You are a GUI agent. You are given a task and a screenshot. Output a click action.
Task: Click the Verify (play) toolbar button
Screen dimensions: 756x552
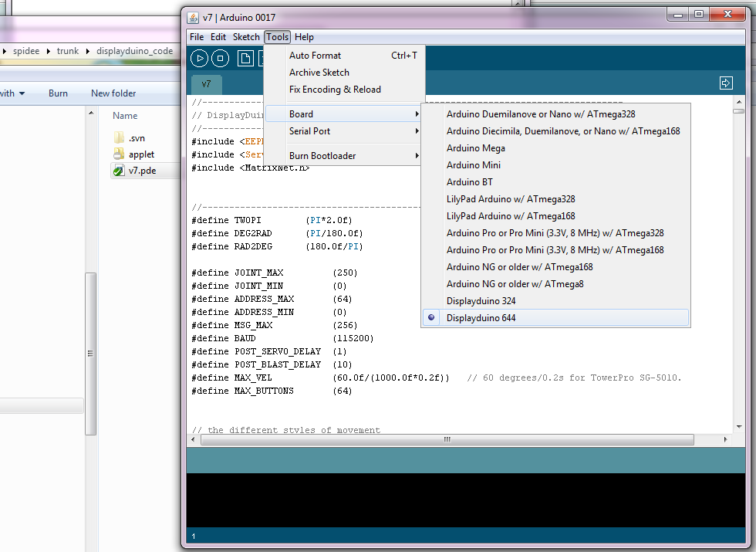point(199,58)
